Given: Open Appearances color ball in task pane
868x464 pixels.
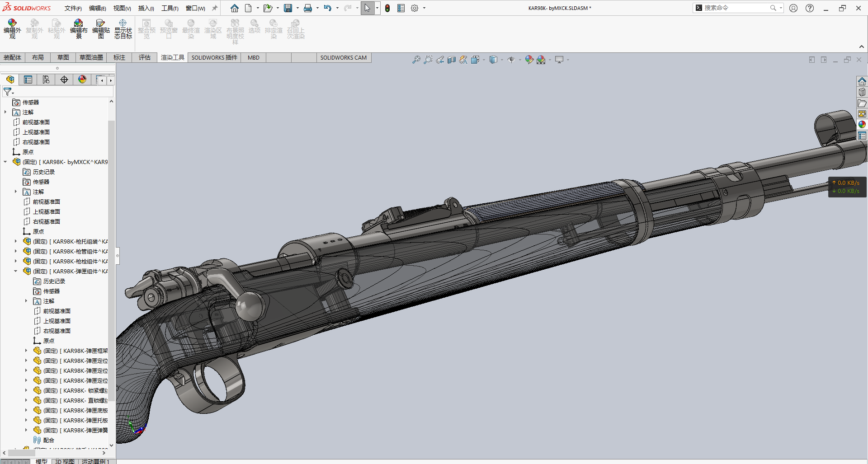Looking at the screenshot, I should click(862, 124).
